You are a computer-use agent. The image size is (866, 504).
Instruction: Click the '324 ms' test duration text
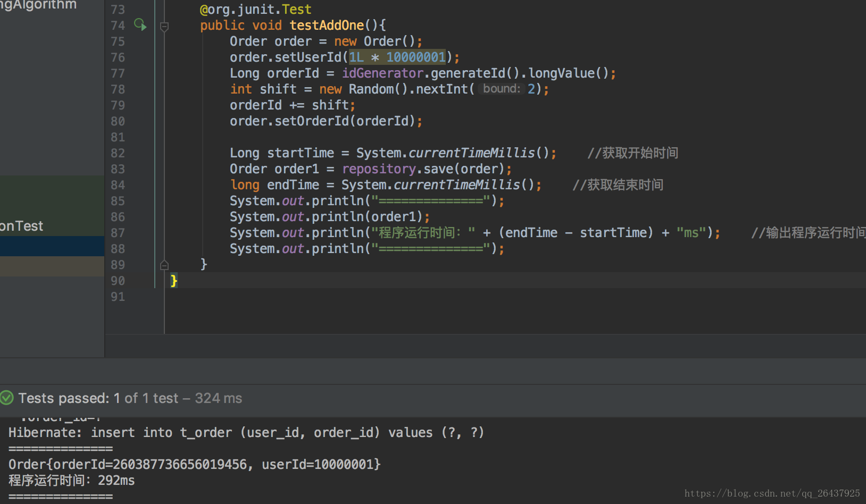point(218,398)
